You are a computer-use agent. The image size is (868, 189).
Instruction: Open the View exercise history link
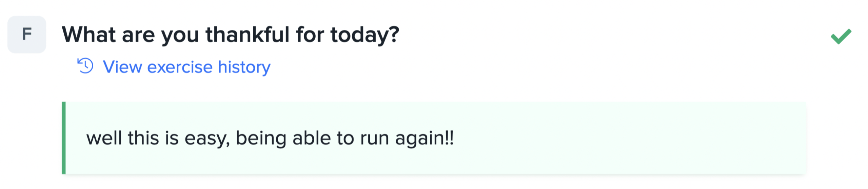(186, 67)
